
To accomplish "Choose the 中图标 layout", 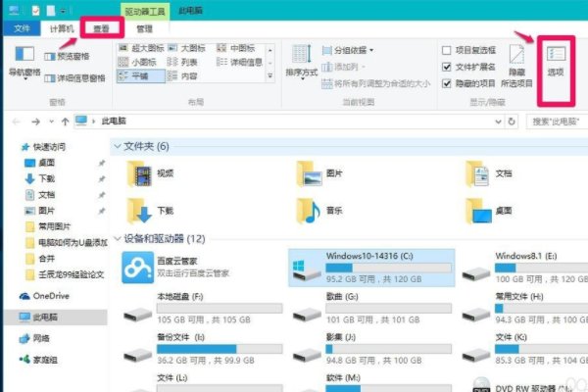I will pyautogui.click(x=236, y=48).
